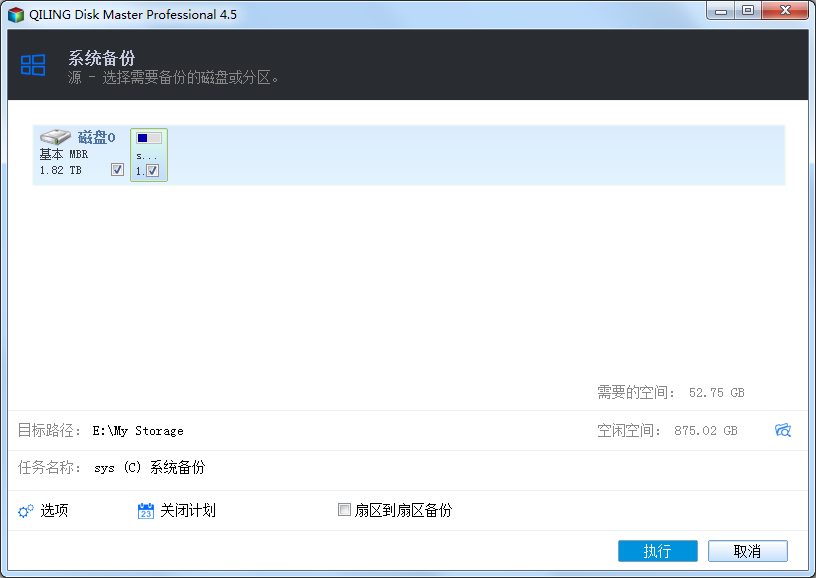Image resolution: width=816 pixels, height=578 pixels.
Task: Click the 52.75 GB required space value
Action: click(717, 393)
